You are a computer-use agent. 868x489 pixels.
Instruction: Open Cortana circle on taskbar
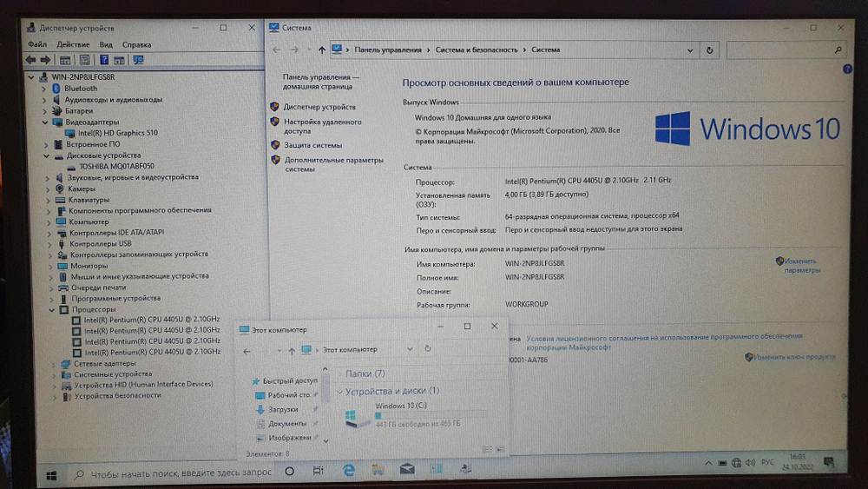point(290,472)
